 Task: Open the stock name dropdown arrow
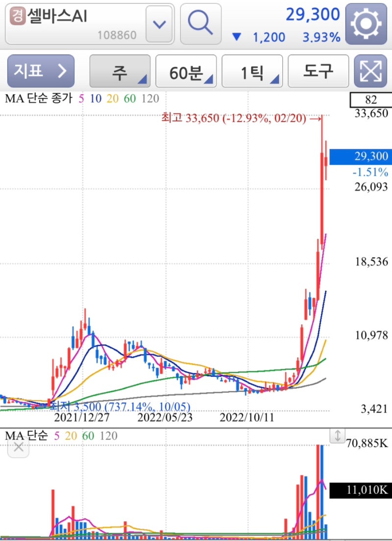tap(159, 24)
